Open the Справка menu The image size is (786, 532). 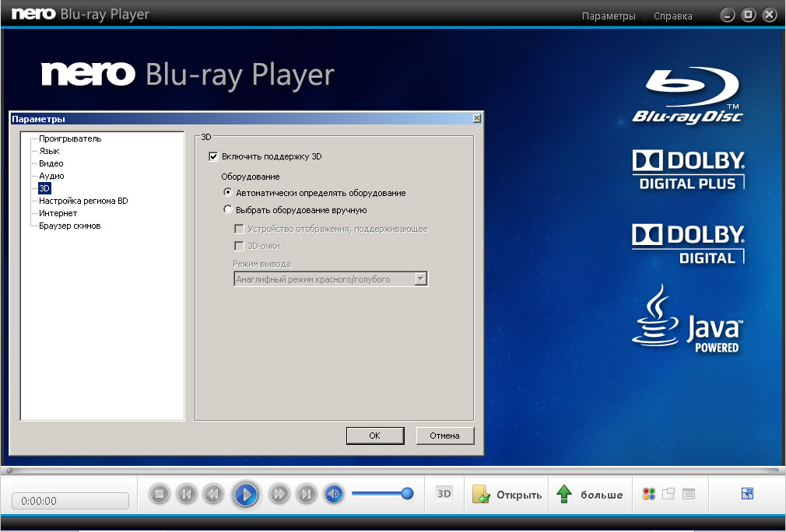point(672,16)
